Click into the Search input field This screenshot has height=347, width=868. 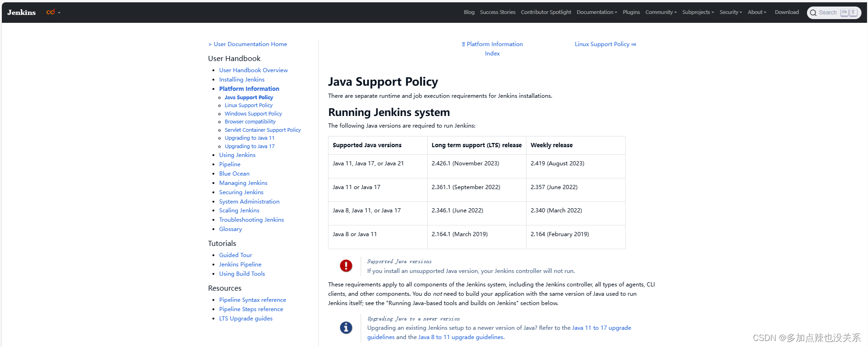828,13
